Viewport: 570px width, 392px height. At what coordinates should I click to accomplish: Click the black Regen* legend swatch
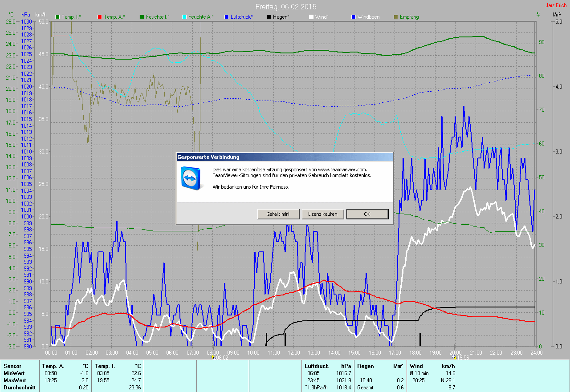click(269, 17)
